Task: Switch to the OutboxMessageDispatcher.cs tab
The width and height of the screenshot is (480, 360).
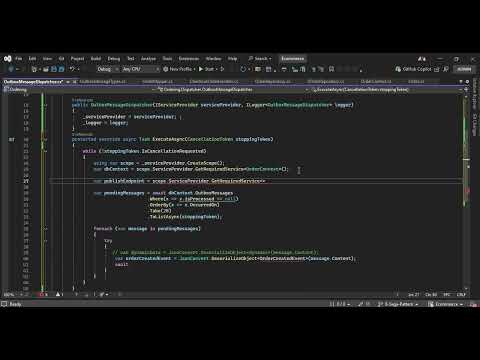Action: (x=33, y=82)
